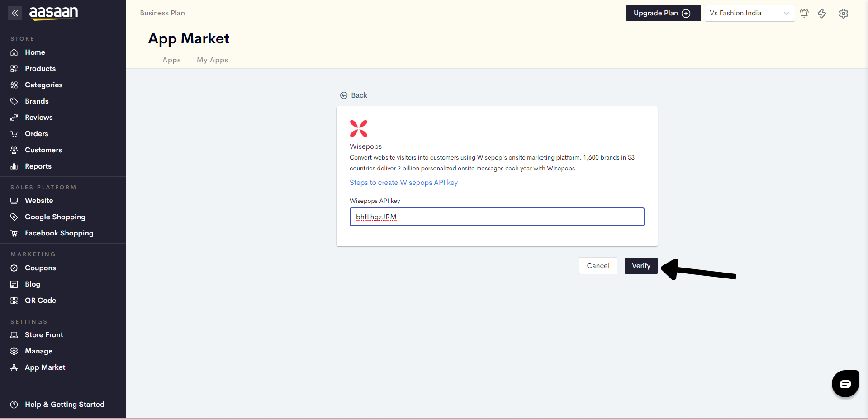Image resolution: width=868 pixels, height=419 pixels.
Task: Click the Google Shopping tag icon
Action: pyautogui.click(x=14, y=217)
